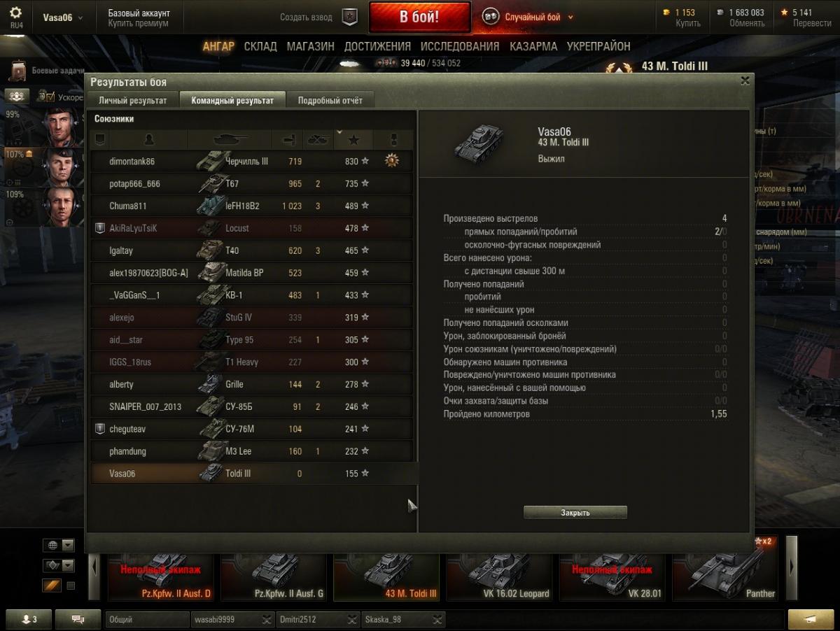
Task: Sort allies by experience star column
Action: coord(353,139)
